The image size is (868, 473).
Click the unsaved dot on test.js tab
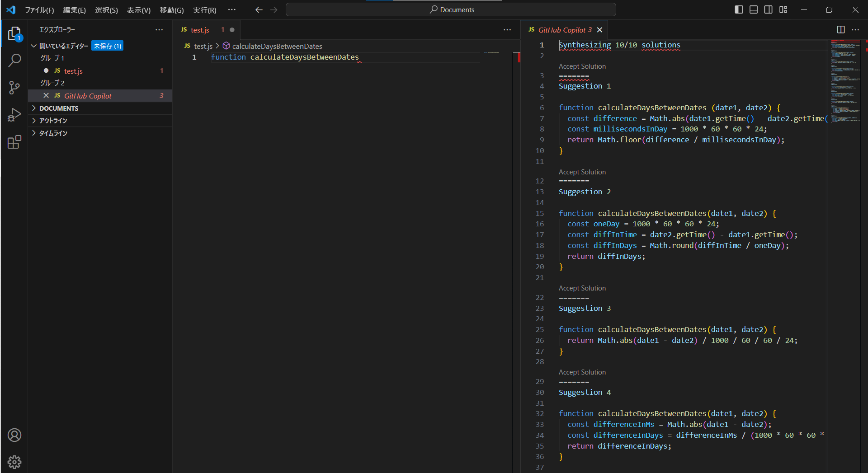[232, 30]
